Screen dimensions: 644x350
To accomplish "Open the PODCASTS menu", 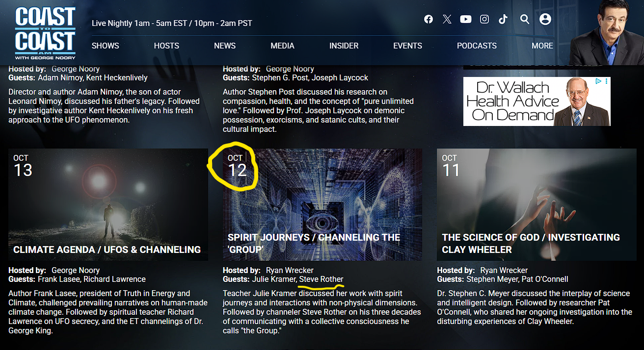I will [x=477, y=46].
